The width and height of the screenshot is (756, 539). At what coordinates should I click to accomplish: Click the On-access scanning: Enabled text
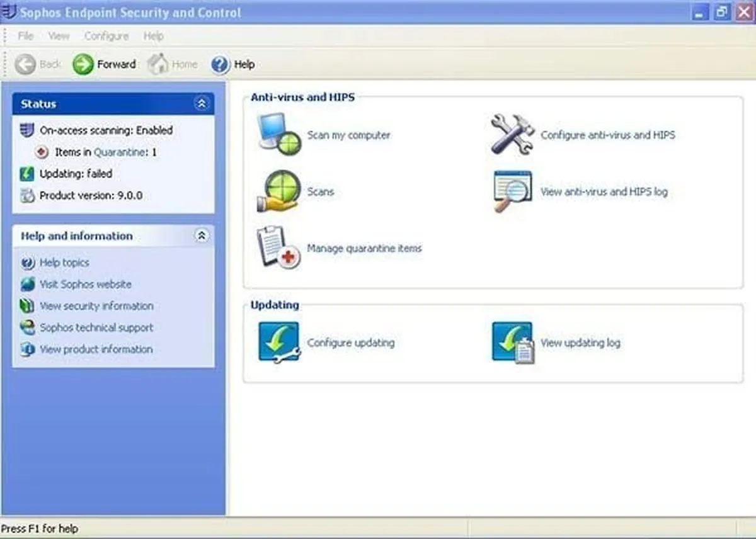[106, 130]
